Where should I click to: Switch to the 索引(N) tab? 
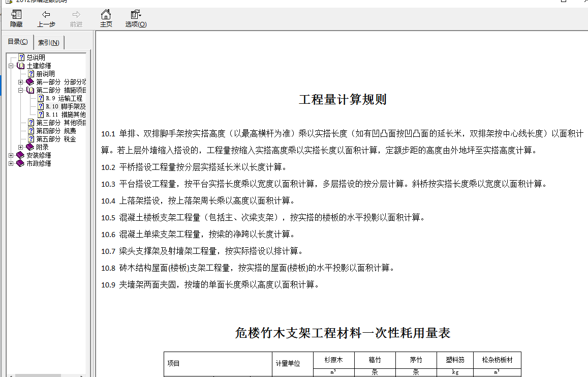(x=49, y=42)
